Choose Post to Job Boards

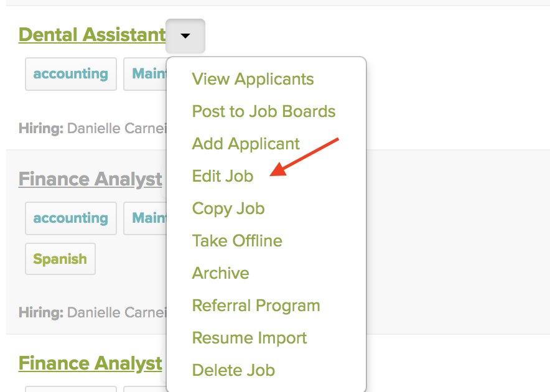[263, 111]
